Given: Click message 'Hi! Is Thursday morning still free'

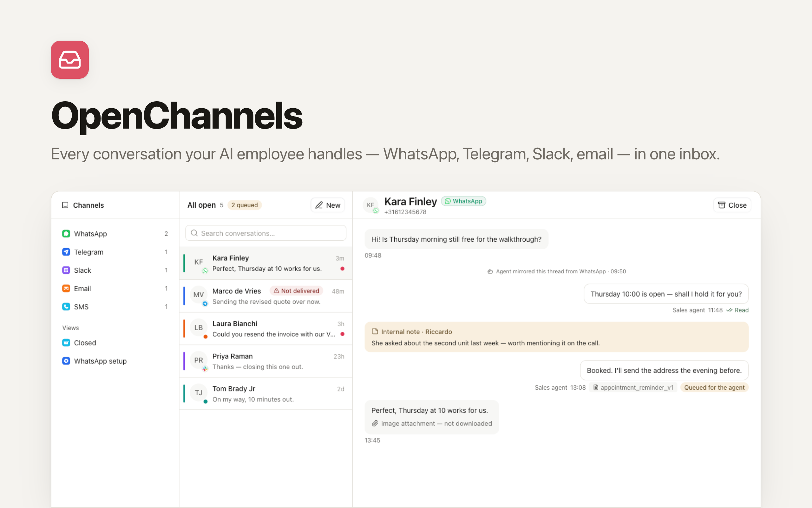Looking at the screenshot, I should point(456,239).
